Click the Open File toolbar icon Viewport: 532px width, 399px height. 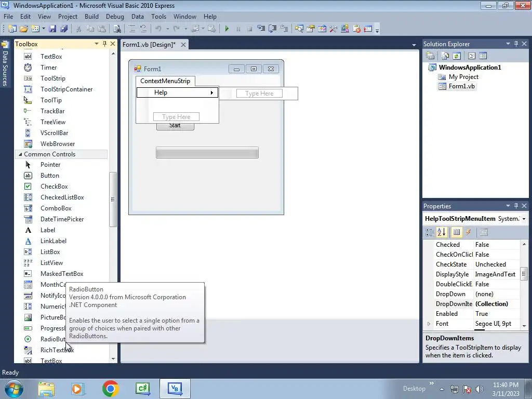pyautogui.click(x=24, y=29)
